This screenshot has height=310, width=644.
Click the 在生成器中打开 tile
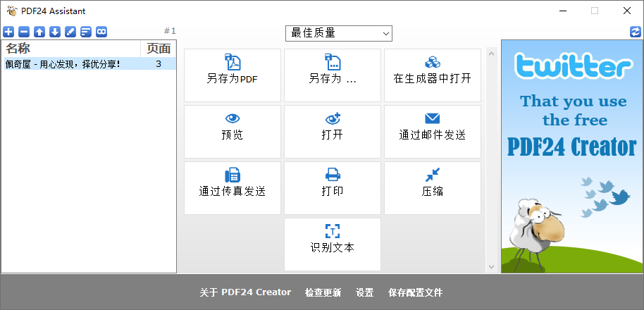(x=433, y=75)
